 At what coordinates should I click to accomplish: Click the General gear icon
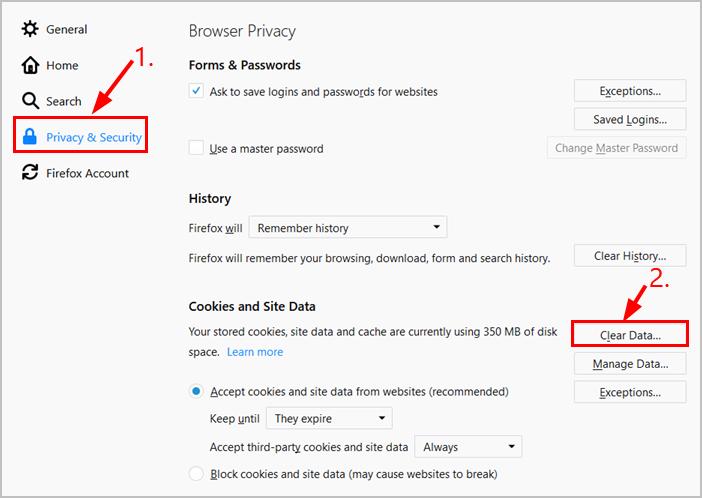(x=30, y=29)
